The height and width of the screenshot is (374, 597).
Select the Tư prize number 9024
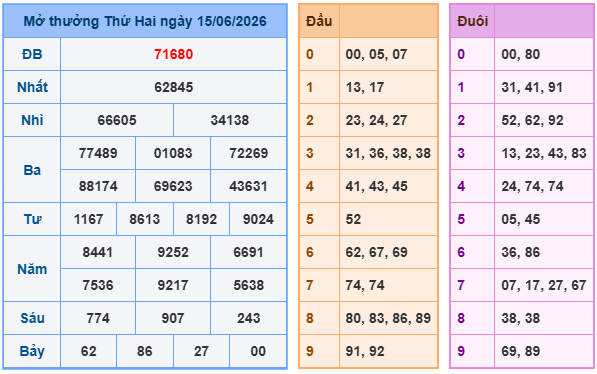pos(258,219)
